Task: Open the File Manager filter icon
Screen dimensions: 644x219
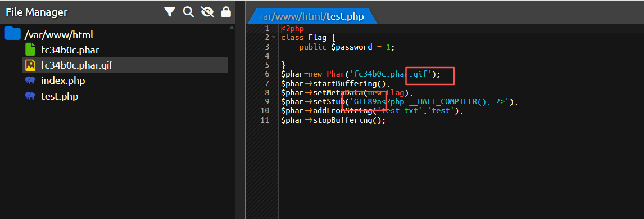Action: 169,12
